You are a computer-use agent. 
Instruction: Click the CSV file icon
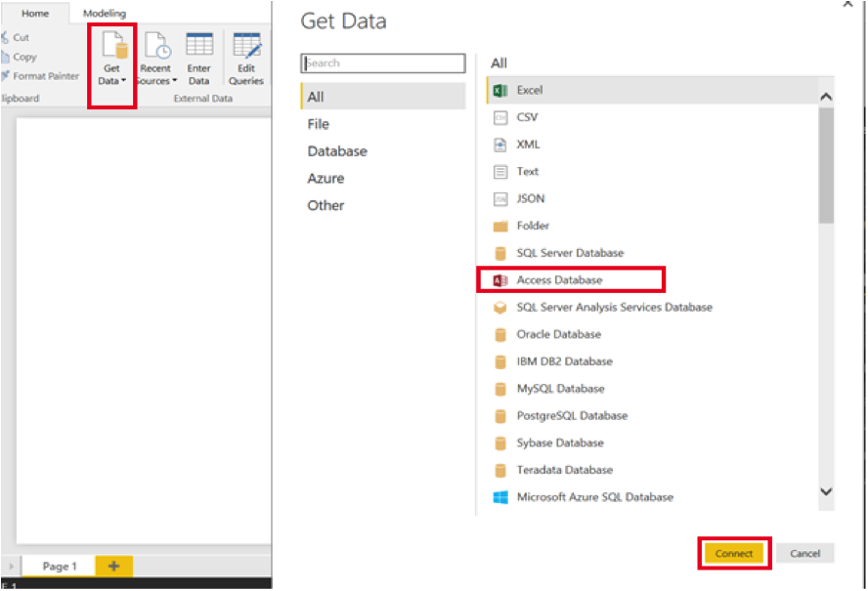(x=500, y=117)
